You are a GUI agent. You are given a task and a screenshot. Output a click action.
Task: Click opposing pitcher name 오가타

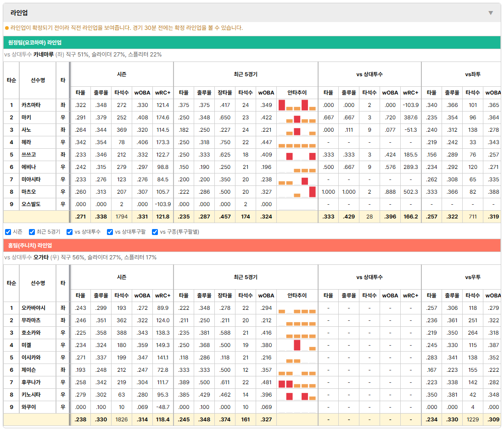point(41,257)
